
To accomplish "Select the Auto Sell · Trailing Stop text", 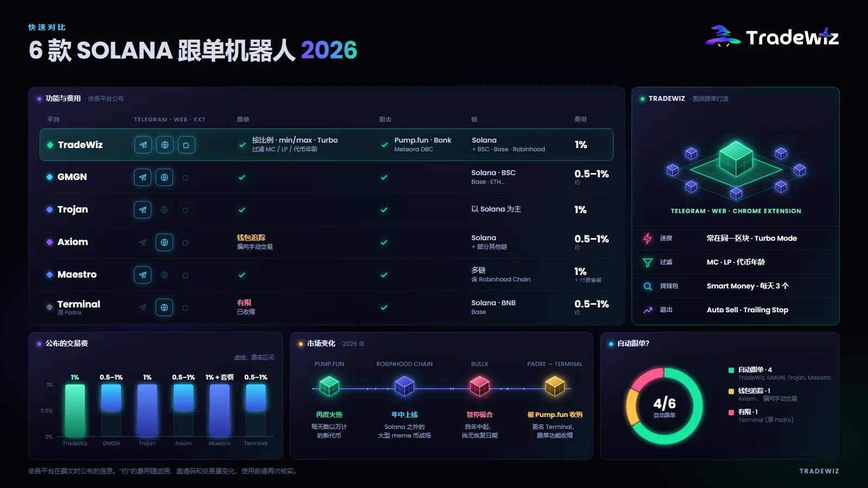I will point(748,310).
